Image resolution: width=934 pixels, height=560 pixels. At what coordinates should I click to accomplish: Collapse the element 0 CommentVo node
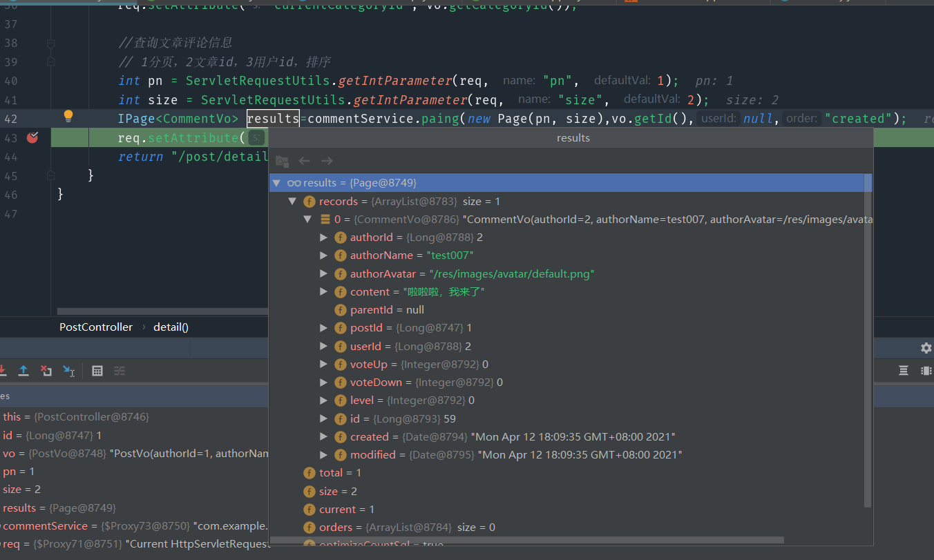click(x=308, y=220)
